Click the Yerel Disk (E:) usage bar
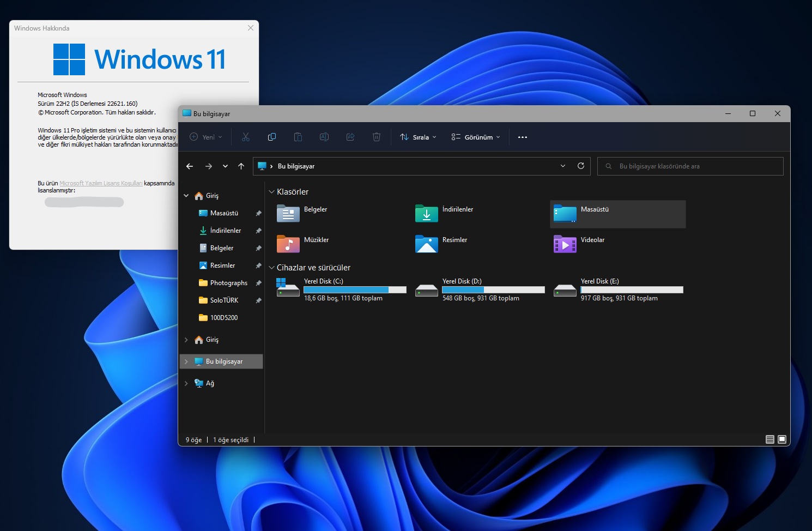The width and height of the screenshot is (812, 531). pos(632,290)
